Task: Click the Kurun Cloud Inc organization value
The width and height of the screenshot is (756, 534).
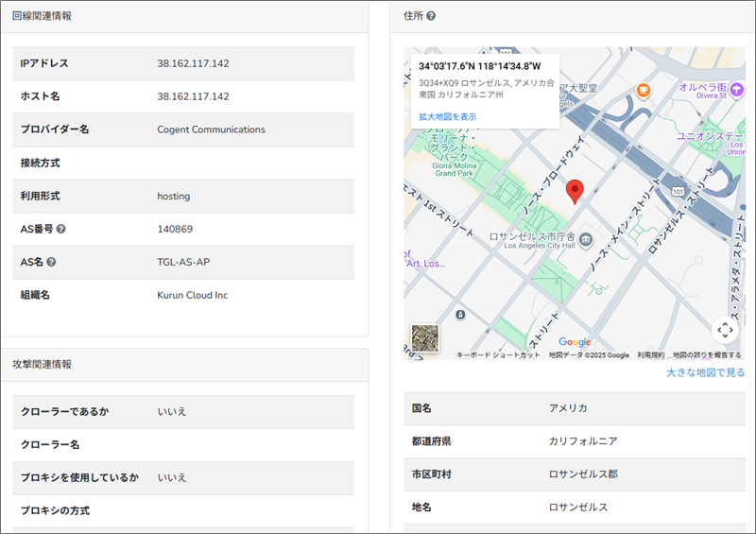Action: tap(192, 295)
